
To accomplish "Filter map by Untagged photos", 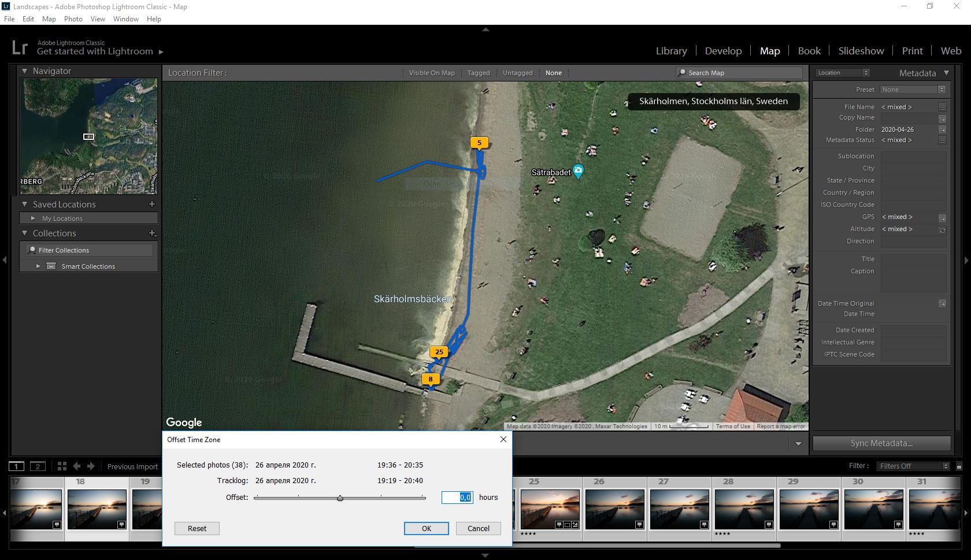I will [x=518, y=73].
